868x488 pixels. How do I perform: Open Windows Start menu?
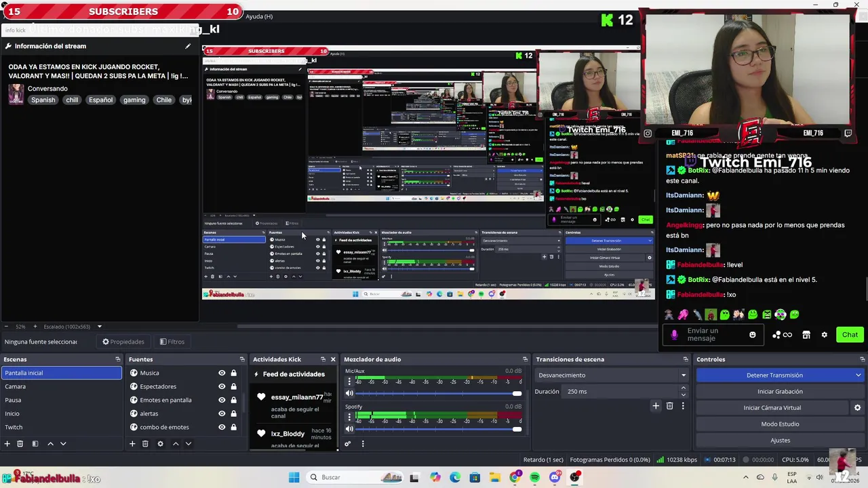pyautogui.click(x=294, y=477)
